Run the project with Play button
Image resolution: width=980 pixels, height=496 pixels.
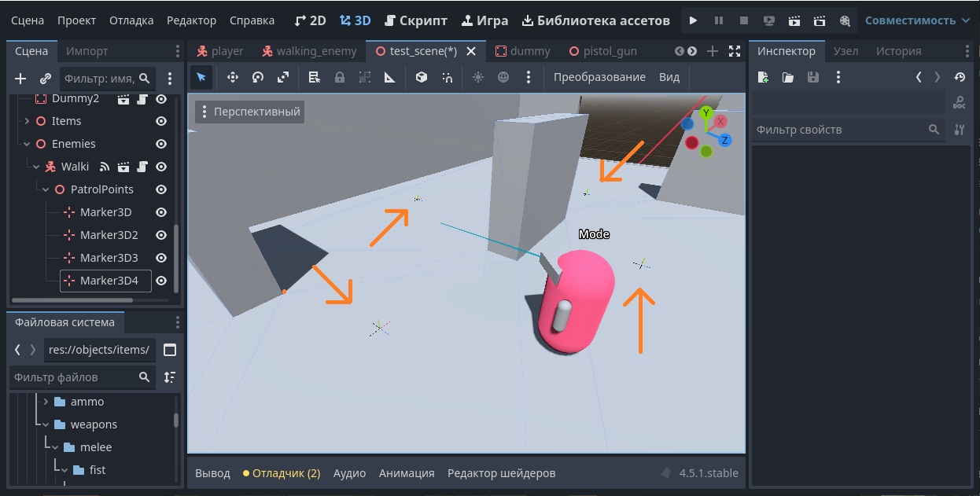(x=693, y=20)
